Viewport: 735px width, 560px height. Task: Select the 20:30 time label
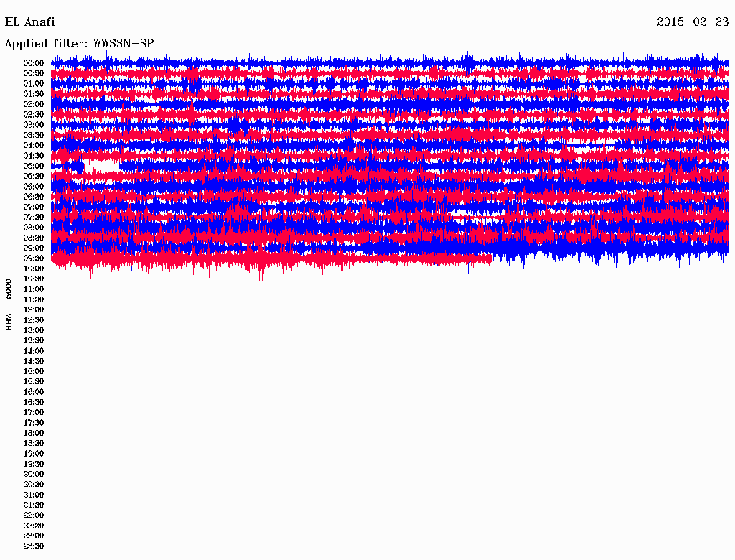pos(34,485)
